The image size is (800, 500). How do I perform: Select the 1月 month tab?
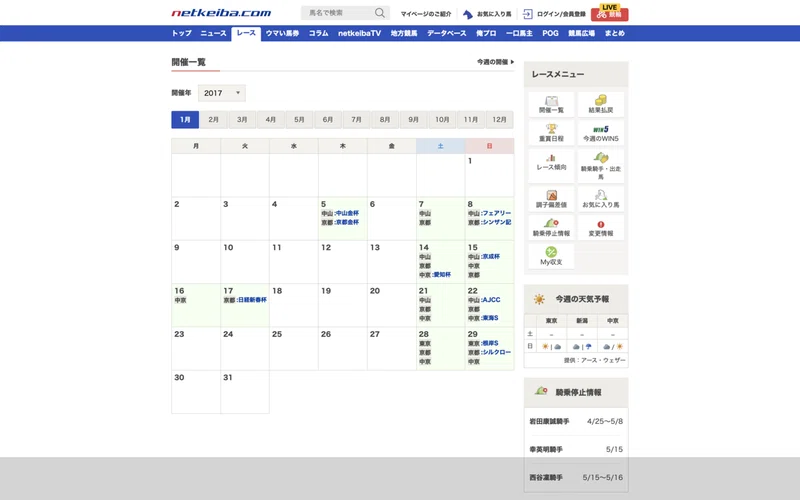185,119
